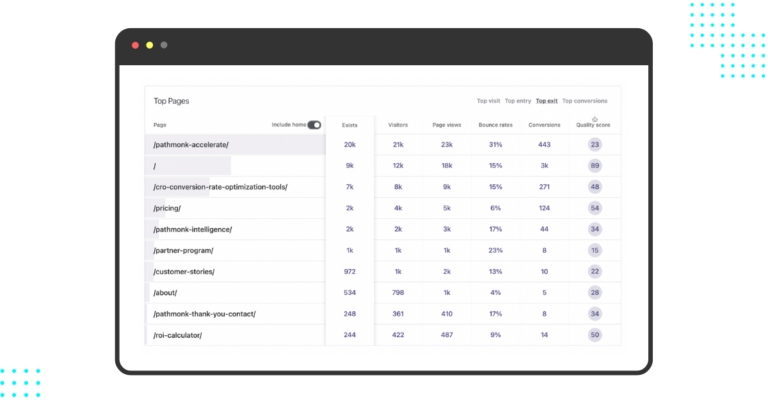Click quality score badge 50 for /roi-calculator/
The image size is (768, 403).
click(595, 335)
